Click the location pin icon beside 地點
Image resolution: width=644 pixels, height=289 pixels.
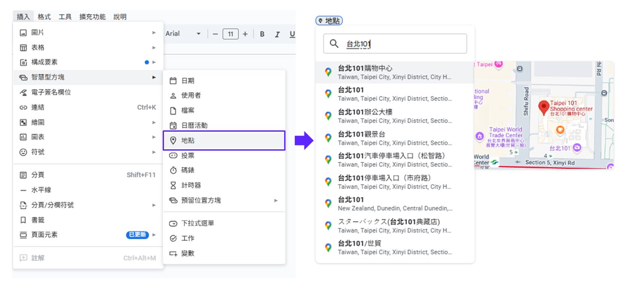tap(173, 141)
